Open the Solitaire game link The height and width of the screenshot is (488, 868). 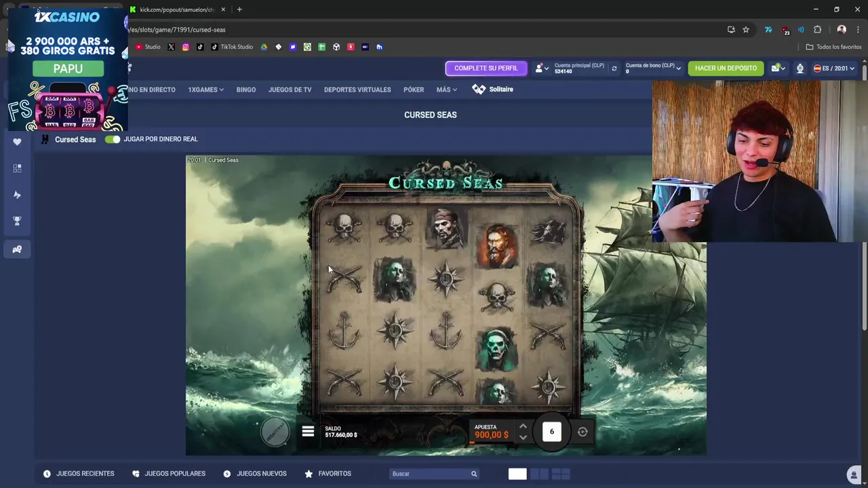(493, 89)
